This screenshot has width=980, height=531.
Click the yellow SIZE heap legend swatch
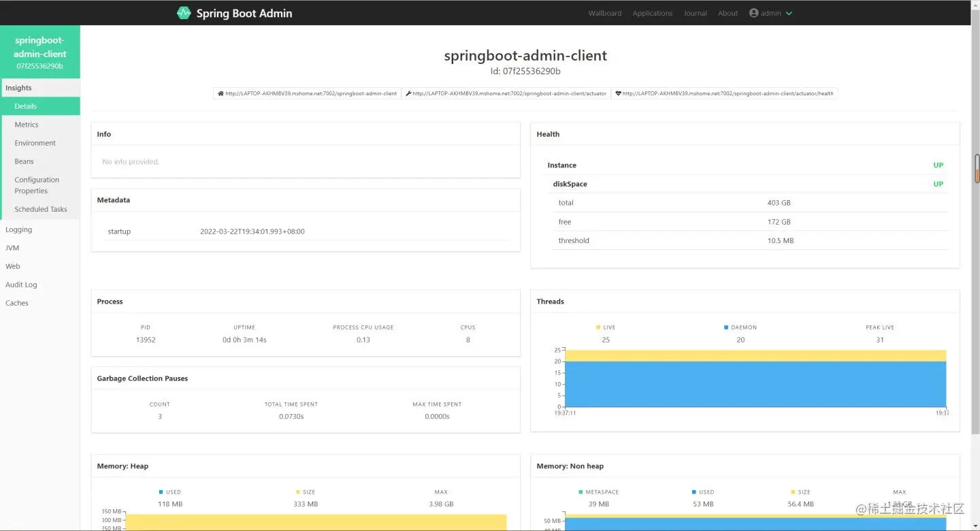tap(298, 492)
